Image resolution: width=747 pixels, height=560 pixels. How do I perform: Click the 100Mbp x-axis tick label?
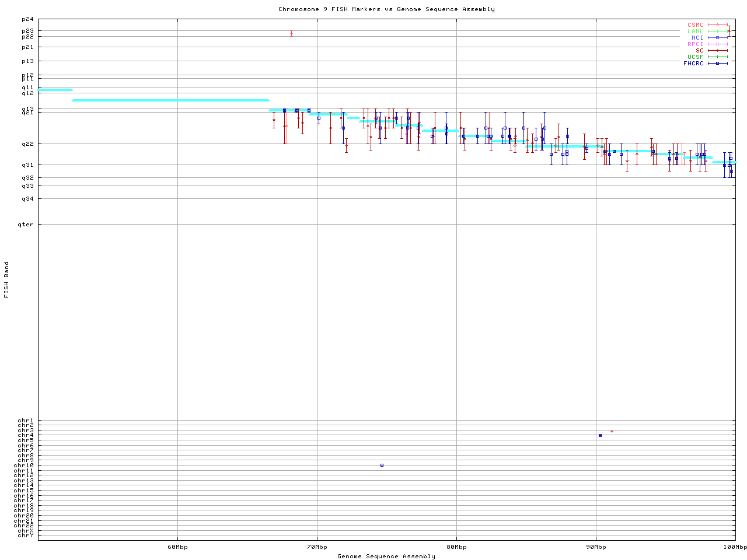tap(735, 547)
